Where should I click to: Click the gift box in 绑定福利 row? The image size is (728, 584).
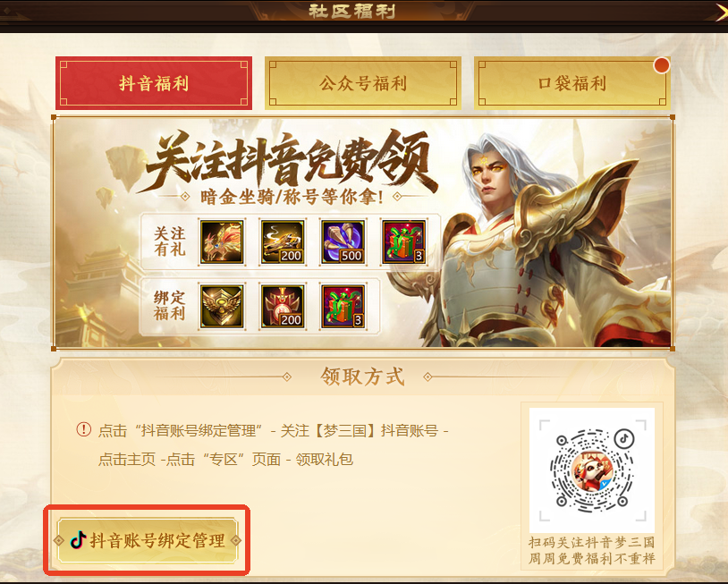[343, 307]
